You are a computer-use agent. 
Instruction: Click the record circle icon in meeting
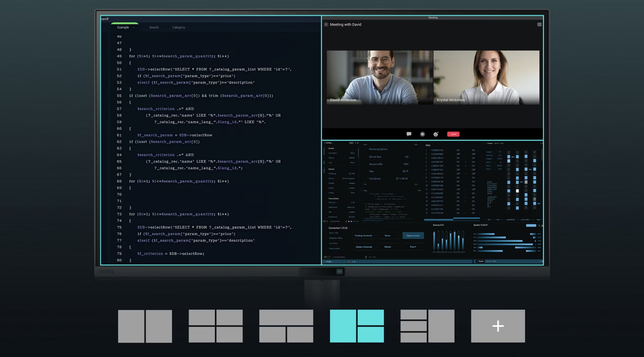(422, 134)
